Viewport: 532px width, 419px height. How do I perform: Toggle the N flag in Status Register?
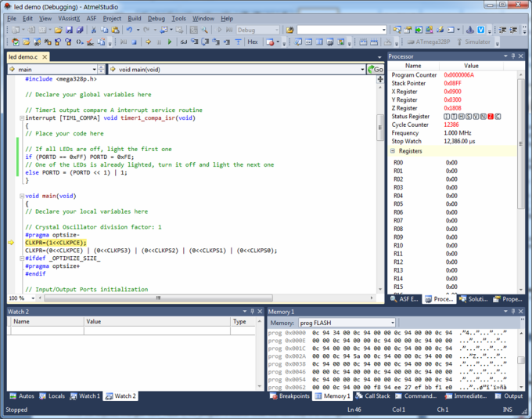[x=483, y=117]
